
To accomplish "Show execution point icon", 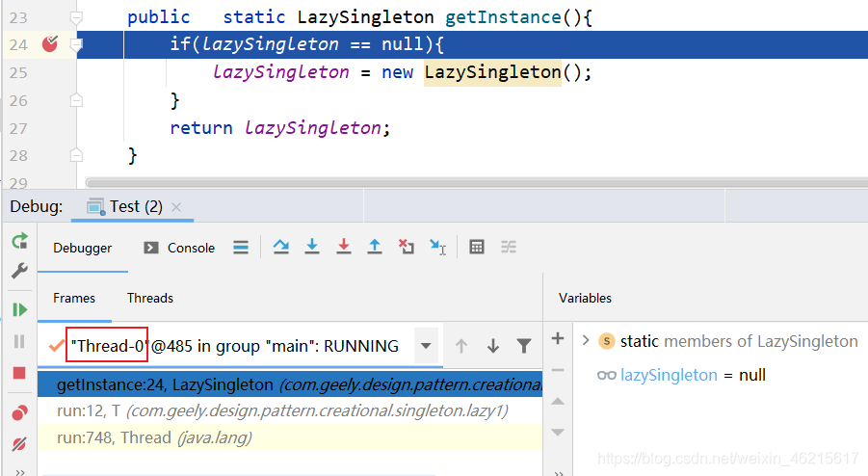I will click(x=241, y=248).
